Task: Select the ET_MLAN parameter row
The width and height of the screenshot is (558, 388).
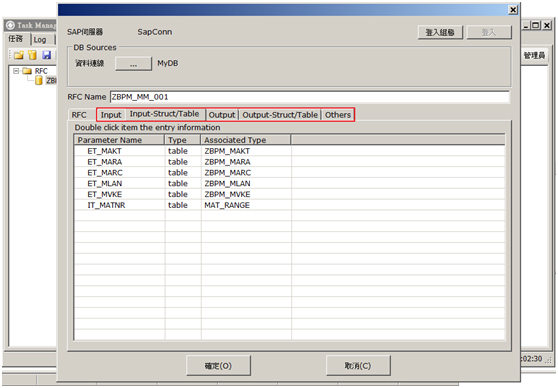Action: click(289, 183)
